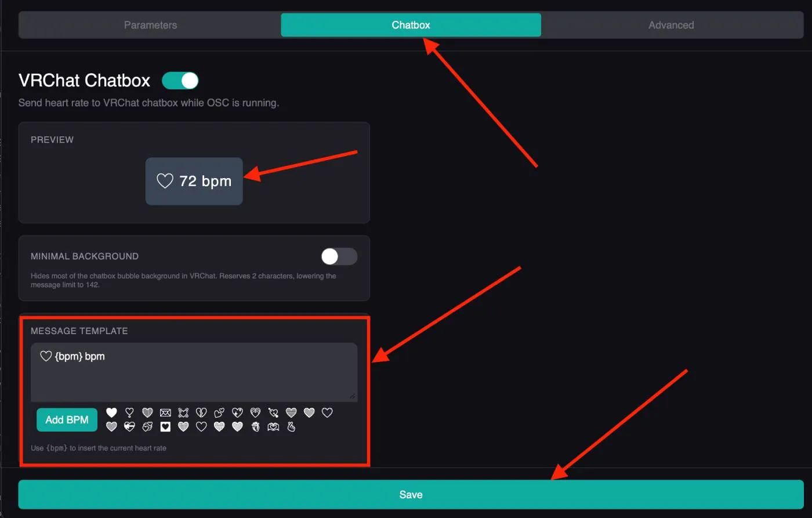The width and height of the screenshot is (812, 518).
Task: Focus the Message Template text area
Action: coord(194,372)
